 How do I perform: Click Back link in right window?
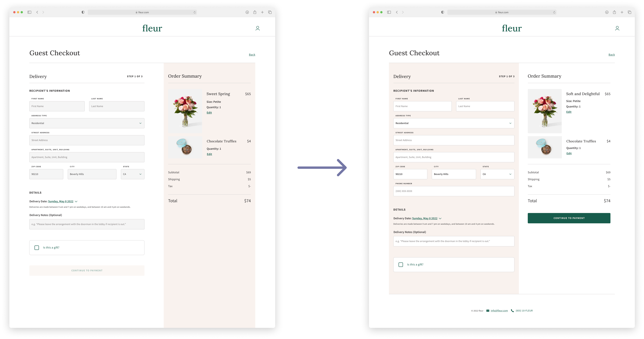coord(611,55)
